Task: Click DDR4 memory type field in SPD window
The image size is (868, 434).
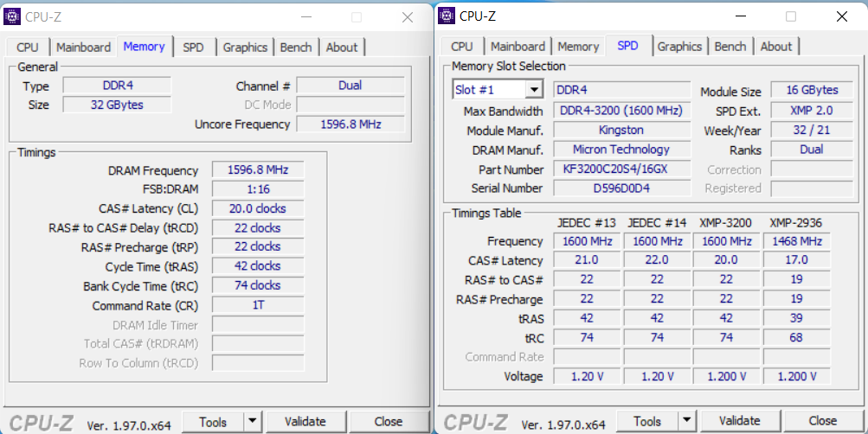Action: click(622, 90)
